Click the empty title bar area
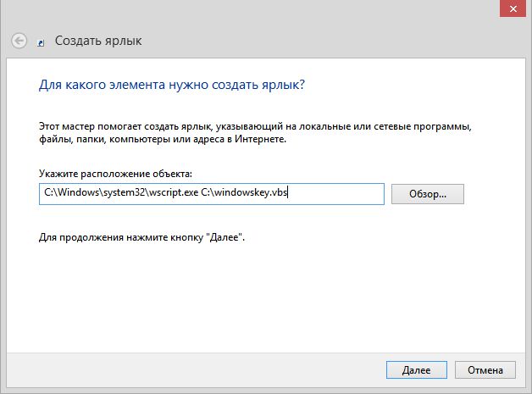Image resolution: width=532 pixels, height=394 pixels. pos(254,10)
